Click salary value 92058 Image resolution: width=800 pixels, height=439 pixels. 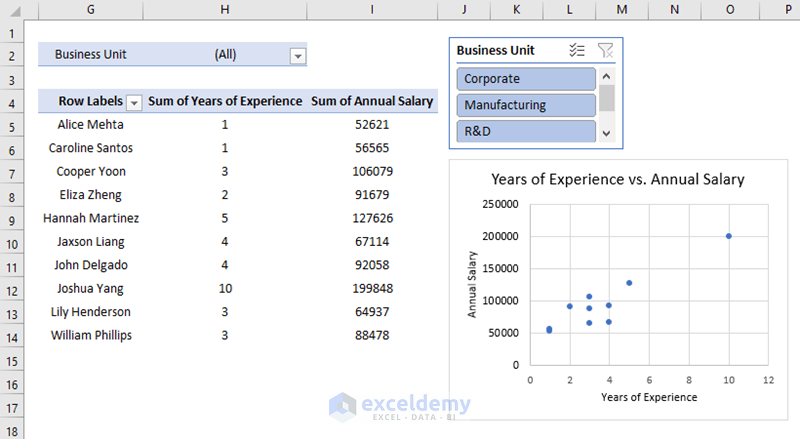pyautogui.click(x=372, y=265)
